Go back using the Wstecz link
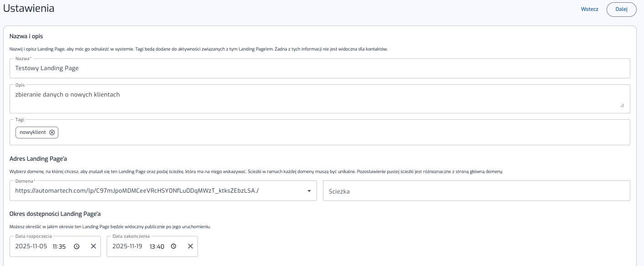 click(x=589, y=9)
